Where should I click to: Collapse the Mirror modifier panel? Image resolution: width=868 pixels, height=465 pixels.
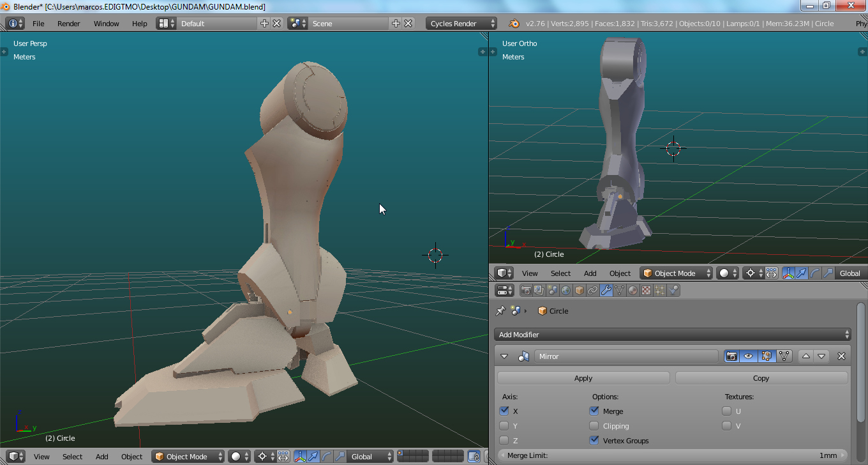pos(504,356)
